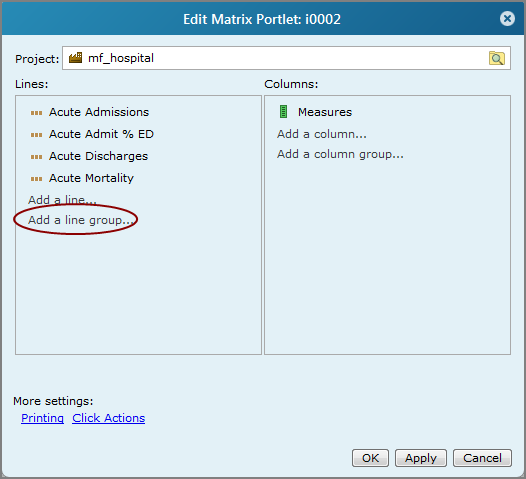The width and height of the screenshot is (526, 479).
Task: Click the dotted icon beside Acute Admit % ED
Action: 36,135
